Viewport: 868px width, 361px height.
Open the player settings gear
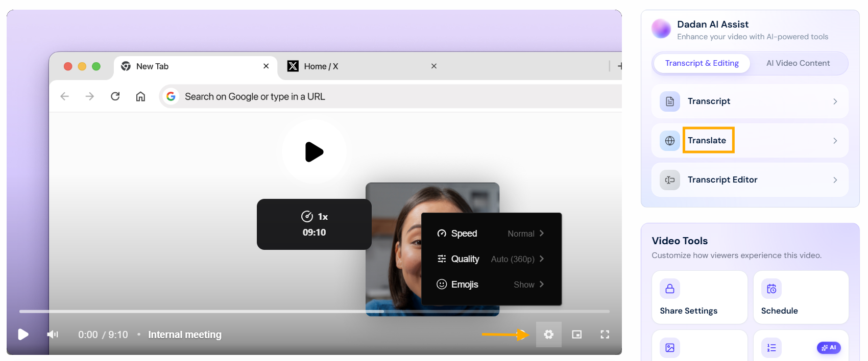pos(549,334)
